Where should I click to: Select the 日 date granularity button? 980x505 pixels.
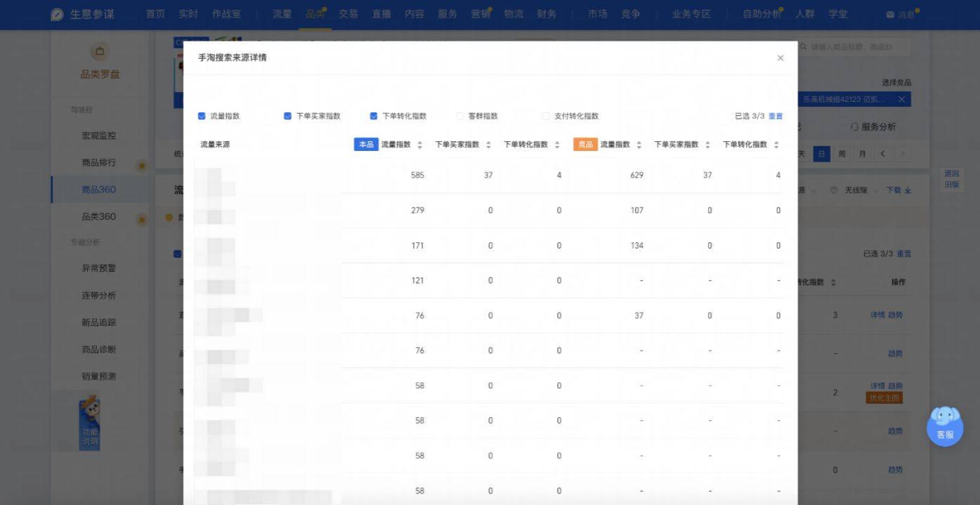[x=821, y=154]
